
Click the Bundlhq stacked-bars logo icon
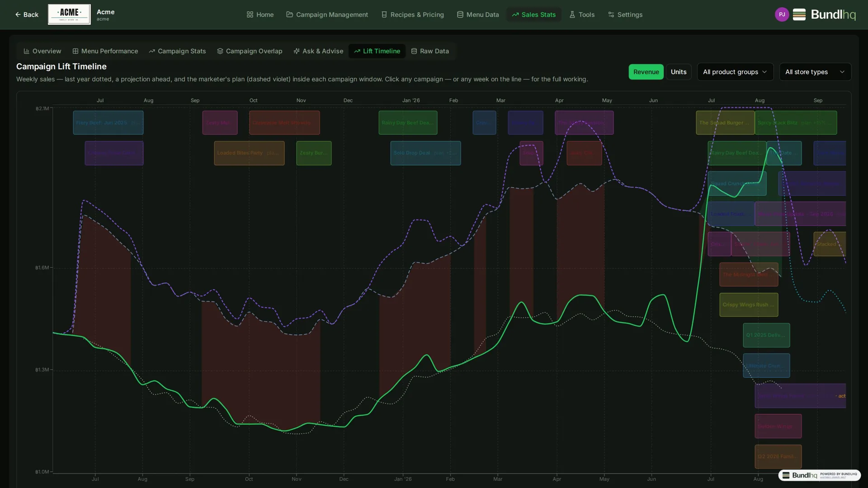[799, 14]
